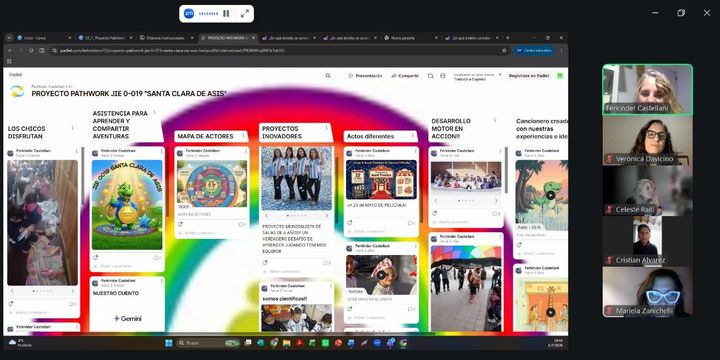720x360 pixels.
Task: Open the four girls in jerseys photo
Action: click(297, 179)
